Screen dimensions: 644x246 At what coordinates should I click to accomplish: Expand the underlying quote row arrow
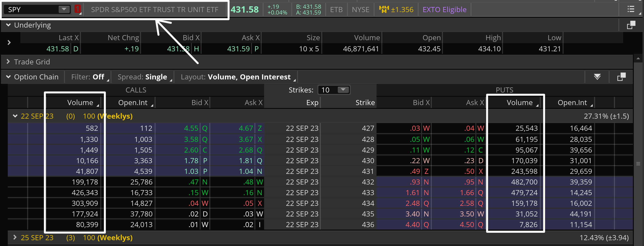[x=9, y=43]
